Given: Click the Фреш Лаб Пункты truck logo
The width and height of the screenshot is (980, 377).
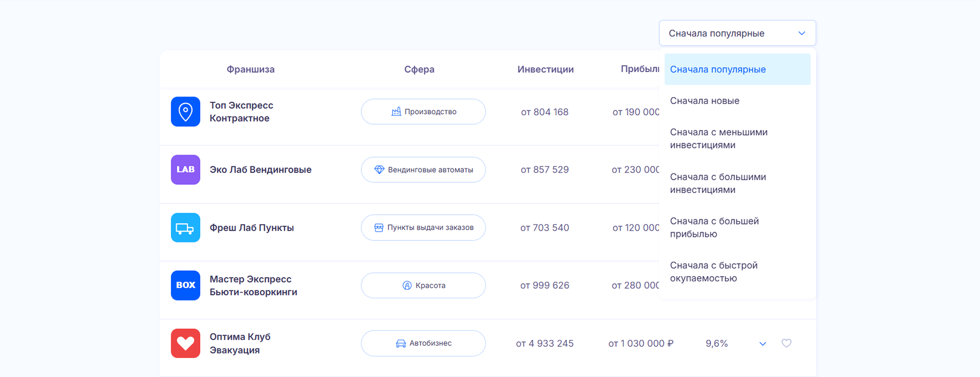Looking at the screenshot, I should pos(185,228).
